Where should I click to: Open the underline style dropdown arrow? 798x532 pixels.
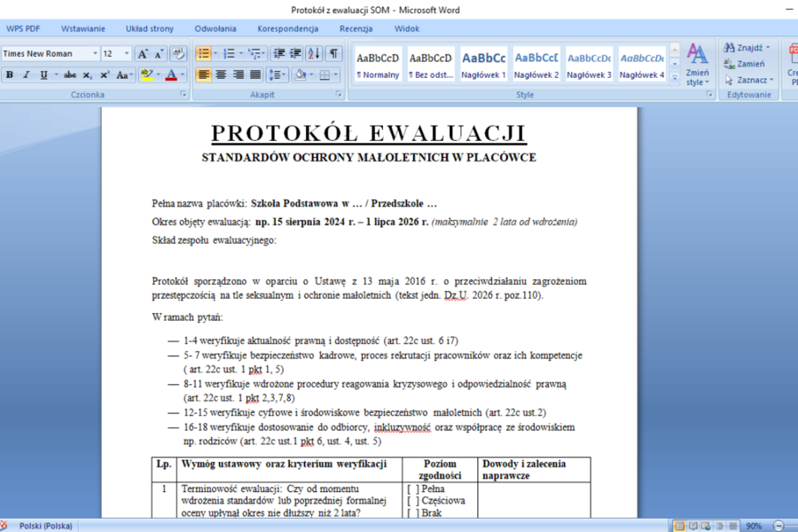56,74
